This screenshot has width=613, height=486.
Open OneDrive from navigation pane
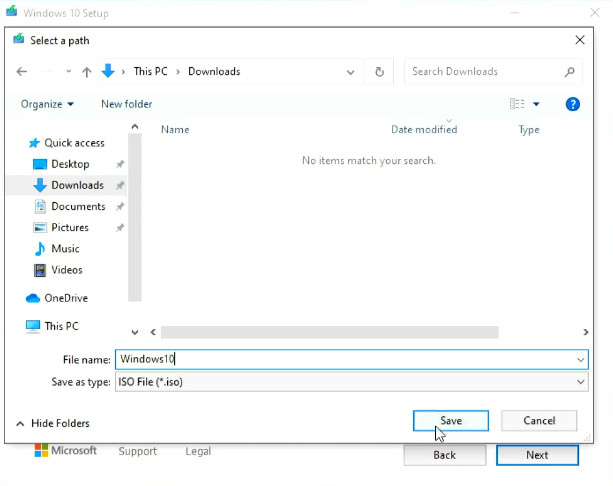pyautogui.click(x=65, y=298)
